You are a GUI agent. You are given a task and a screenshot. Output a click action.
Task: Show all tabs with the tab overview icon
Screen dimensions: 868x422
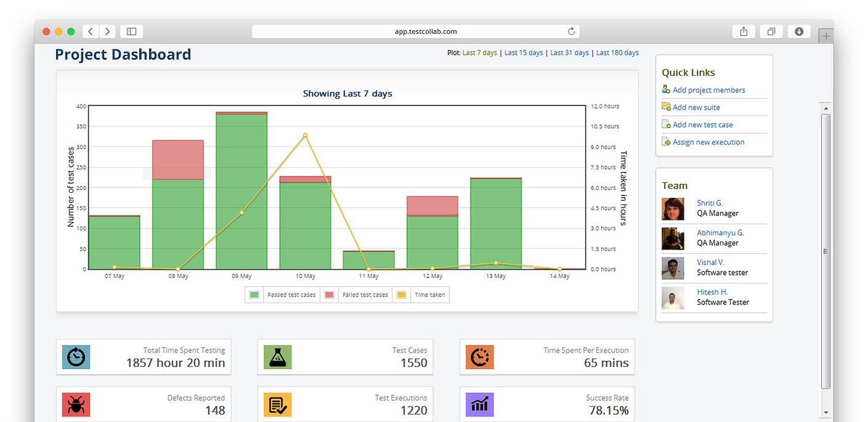pyautogui.click(x=771, y=31)
